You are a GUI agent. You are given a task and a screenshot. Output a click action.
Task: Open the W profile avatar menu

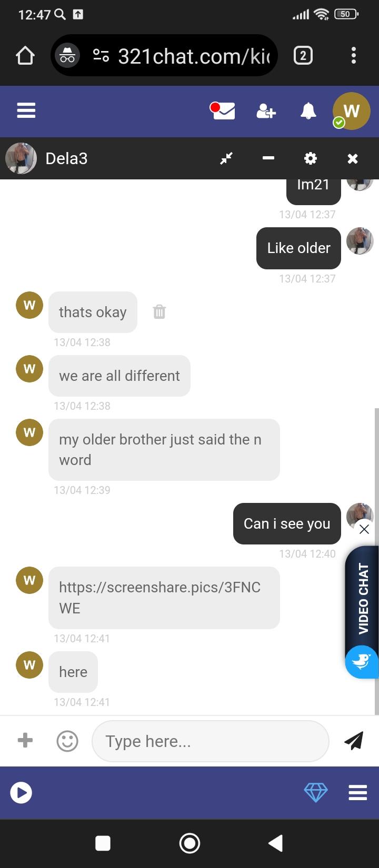coord(352,111)
